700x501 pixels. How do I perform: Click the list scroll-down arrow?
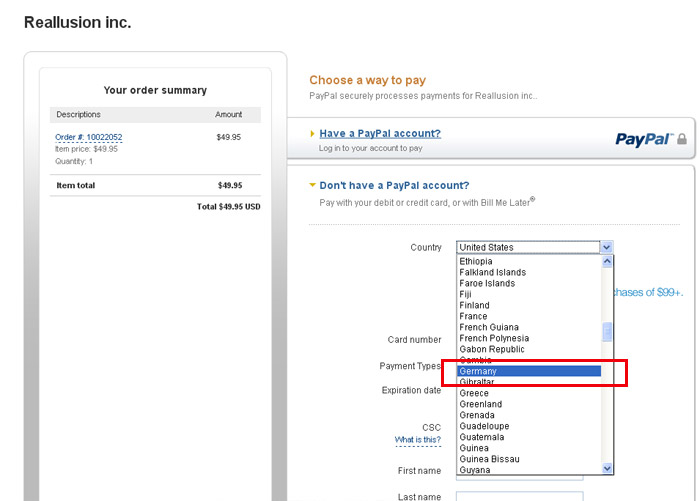[607, 468]
